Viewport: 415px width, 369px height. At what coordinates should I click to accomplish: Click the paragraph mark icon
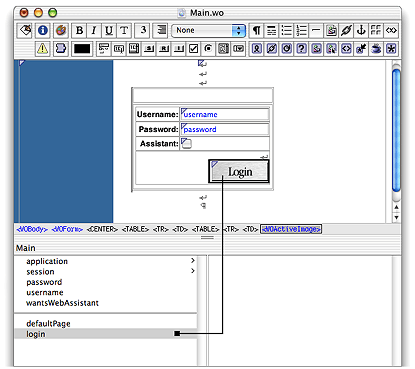(x=256, y=30)
